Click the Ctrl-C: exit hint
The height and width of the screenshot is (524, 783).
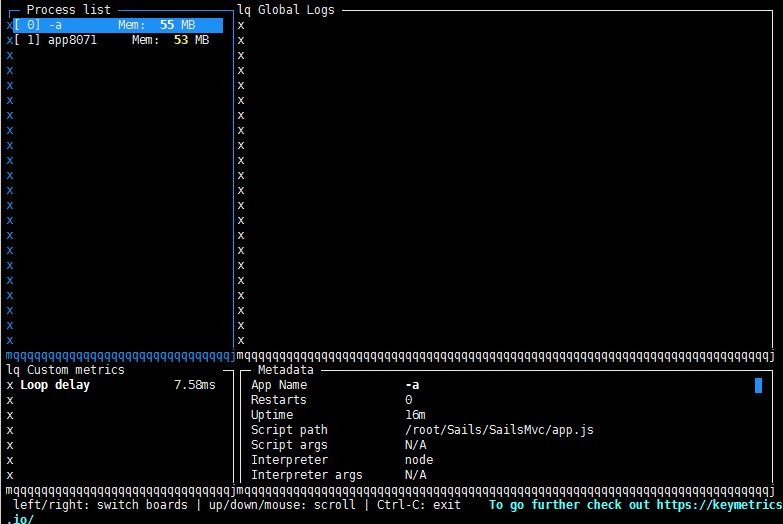(418, 505)
